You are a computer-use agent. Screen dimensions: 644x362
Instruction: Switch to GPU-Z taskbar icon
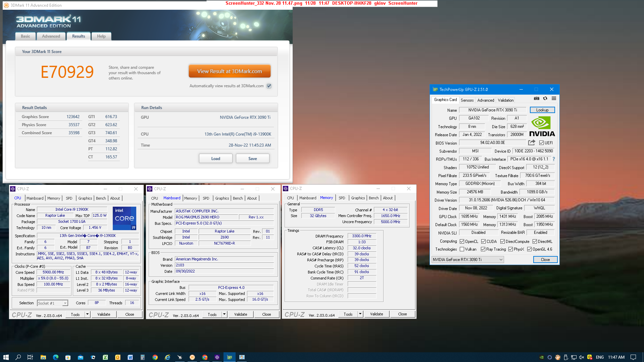(230, 357)
